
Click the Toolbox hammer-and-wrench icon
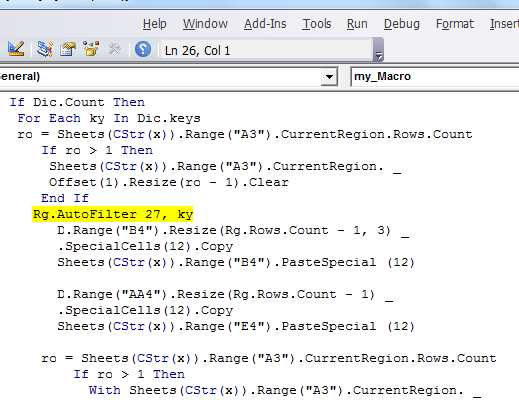click(115, 49)
